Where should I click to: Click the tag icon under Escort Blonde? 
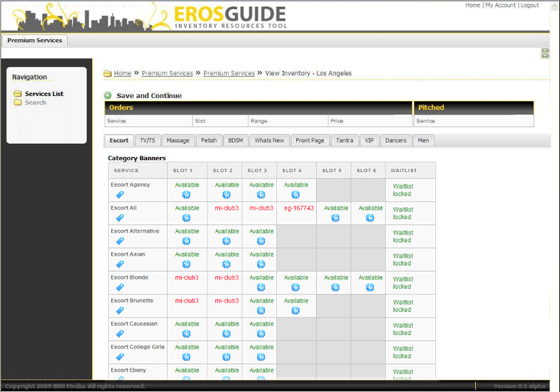tap(120, 287)
